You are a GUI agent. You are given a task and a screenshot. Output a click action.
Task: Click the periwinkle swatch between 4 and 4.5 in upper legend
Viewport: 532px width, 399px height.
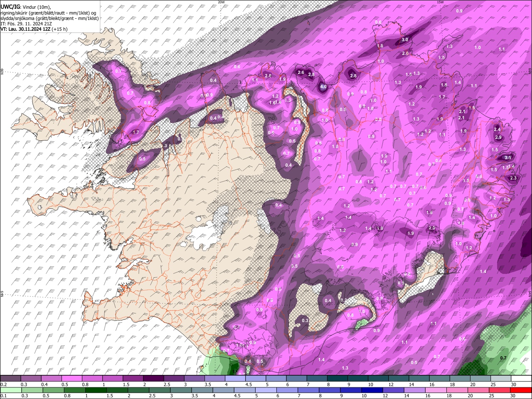coord(235,379)
